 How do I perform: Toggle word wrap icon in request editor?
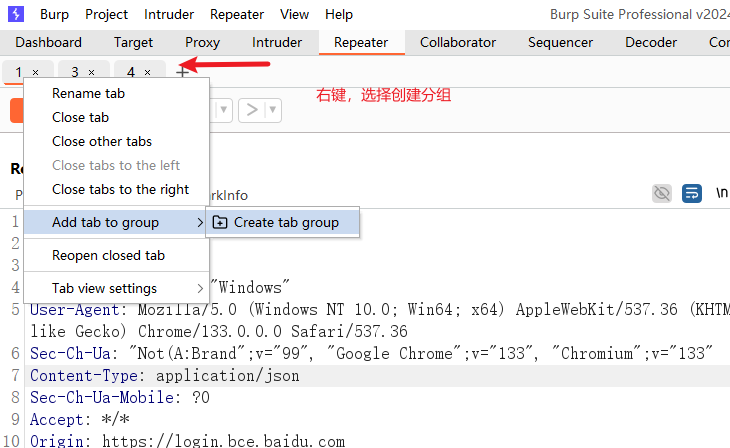tap(692, 193)
